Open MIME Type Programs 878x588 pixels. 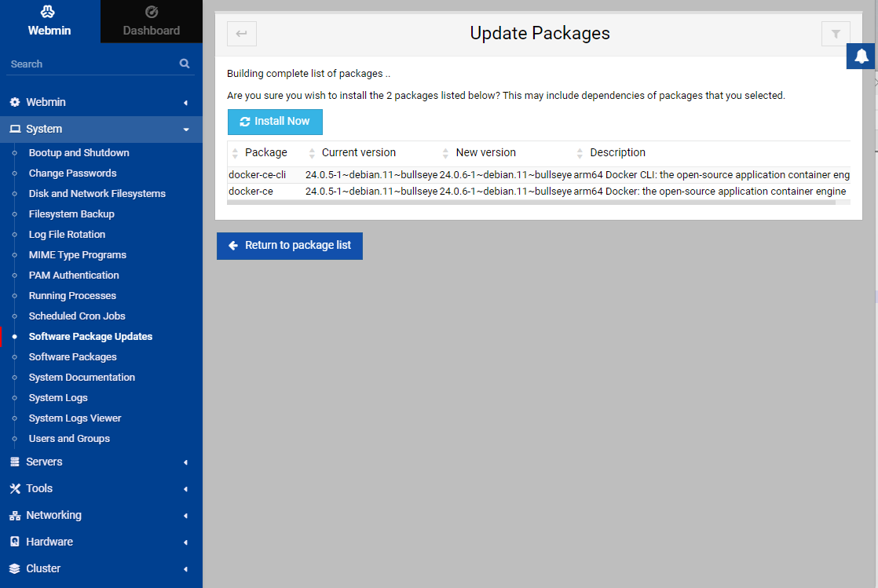[x=78, y=255]
